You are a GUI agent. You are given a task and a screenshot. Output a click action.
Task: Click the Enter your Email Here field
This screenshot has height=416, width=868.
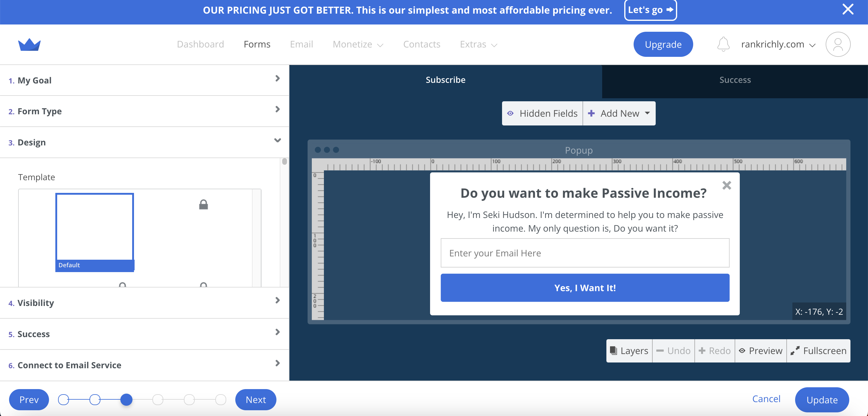pos(585,253)
